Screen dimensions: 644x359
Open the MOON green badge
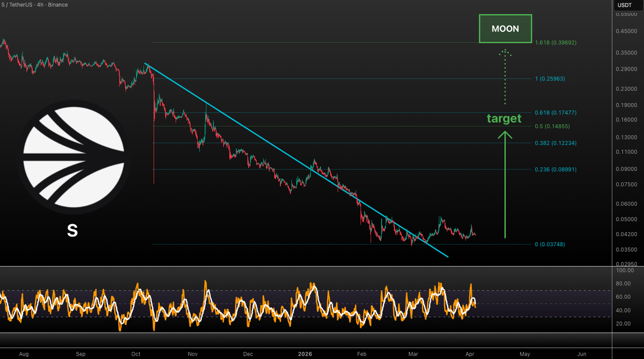(x=505, y=28)
